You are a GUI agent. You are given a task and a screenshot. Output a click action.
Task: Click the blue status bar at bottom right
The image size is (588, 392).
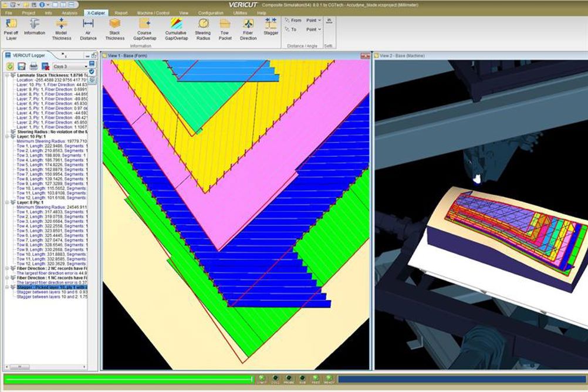(x=463, y=379)
